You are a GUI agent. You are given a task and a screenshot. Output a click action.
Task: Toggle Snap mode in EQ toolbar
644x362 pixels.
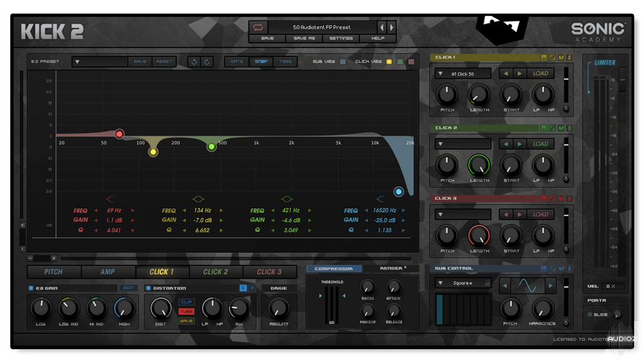coord(261,62)
